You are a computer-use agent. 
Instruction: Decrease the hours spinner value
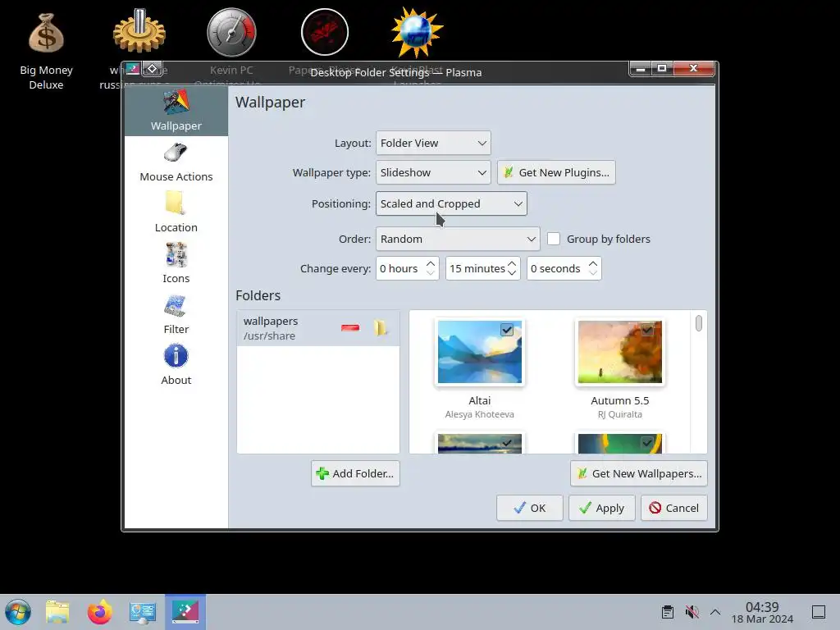pyautogui.click(x=430, y=272)
